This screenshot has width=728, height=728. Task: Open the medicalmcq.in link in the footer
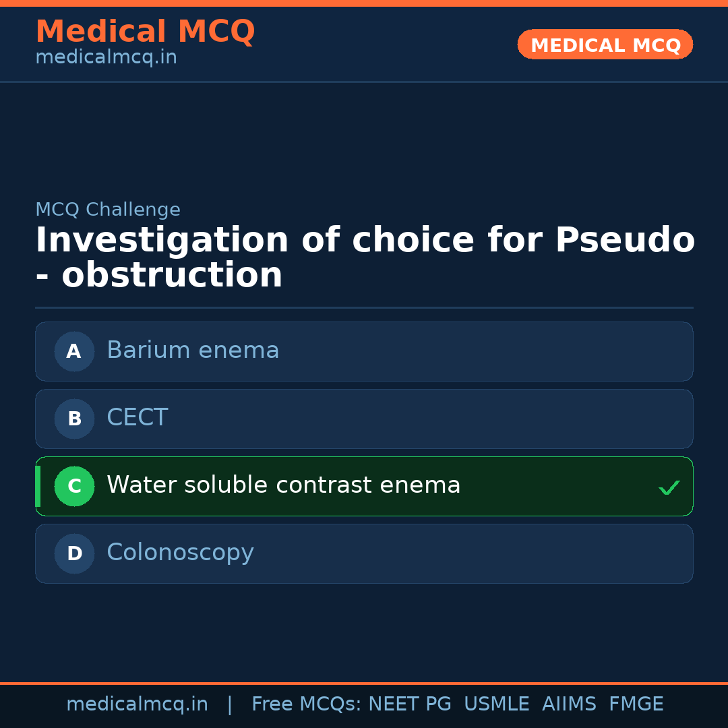pyautogui.click(x=137, y=704)
